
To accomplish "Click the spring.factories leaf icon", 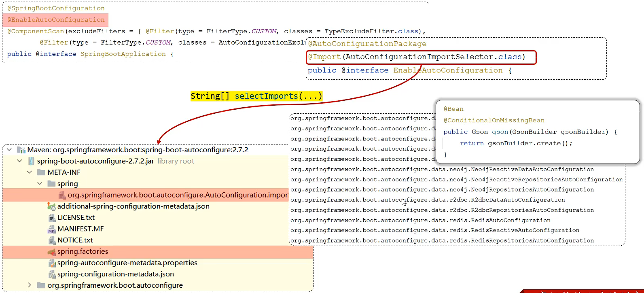I will [52, 252].
